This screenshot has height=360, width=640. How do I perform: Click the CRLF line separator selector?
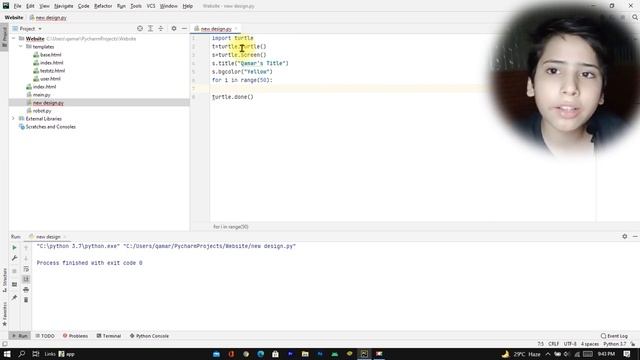coord(553,344)
